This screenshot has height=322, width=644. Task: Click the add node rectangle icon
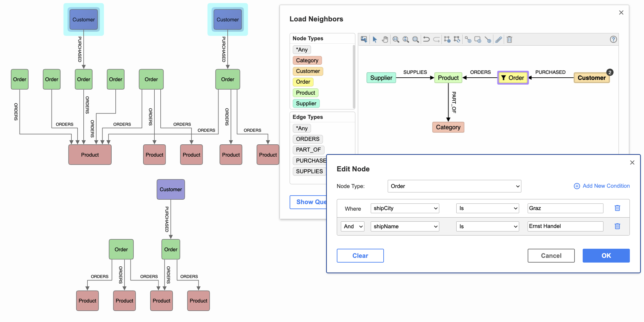[x=478, y=39]
